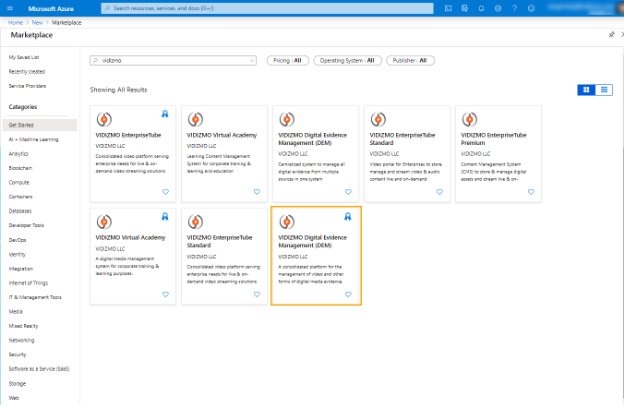
Task: Open the notifications bell
Action: pos(479,8)
